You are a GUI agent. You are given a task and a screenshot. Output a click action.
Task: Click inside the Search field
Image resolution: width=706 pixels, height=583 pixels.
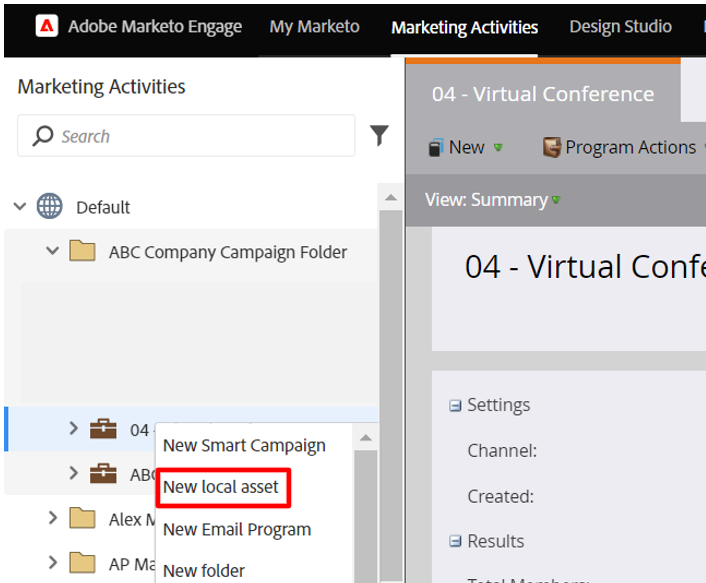click(186, 136)
